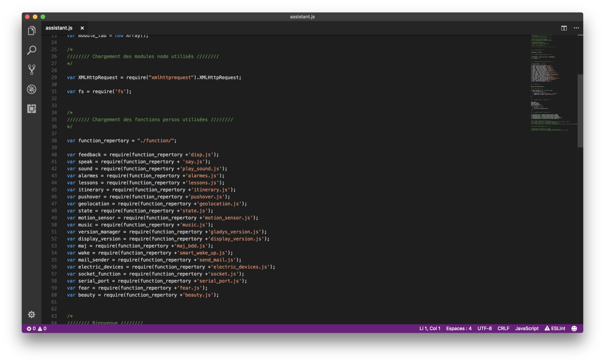
Task: Open indentation setting Espaces : 4
Action: (459, 328)
